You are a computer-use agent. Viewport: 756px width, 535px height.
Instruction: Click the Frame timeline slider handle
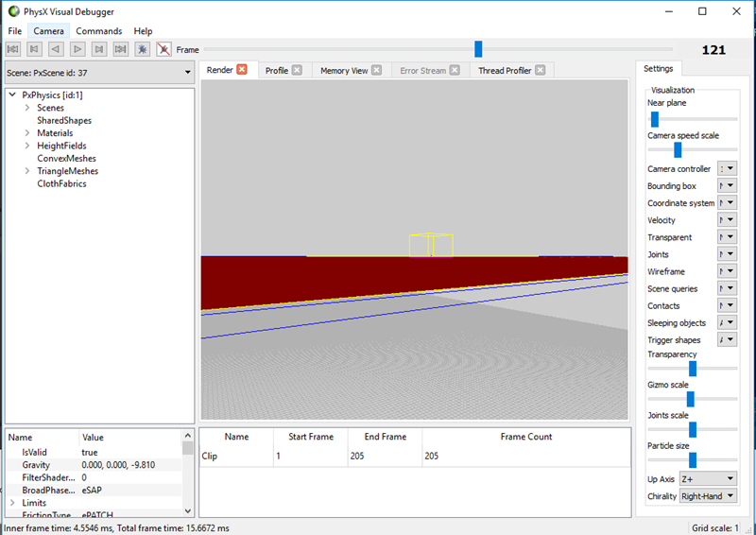[478, 49]
